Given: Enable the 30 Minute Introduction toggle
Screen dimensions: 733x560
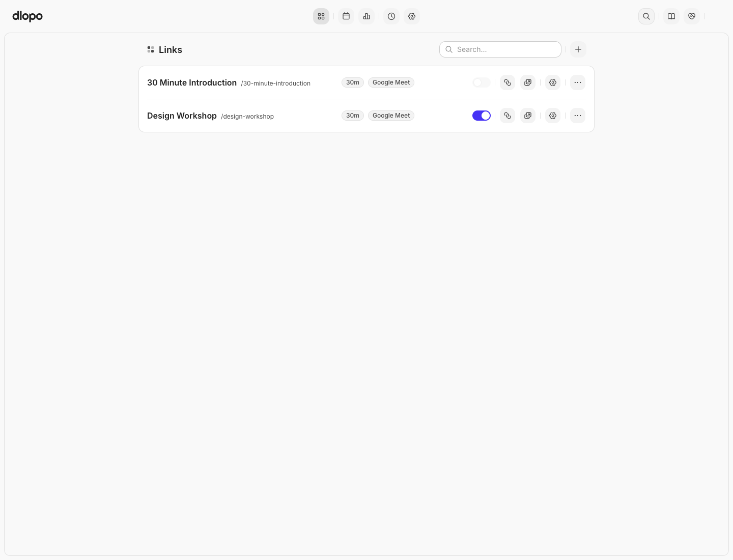Looking at the screenshot, I should [482, 82].
